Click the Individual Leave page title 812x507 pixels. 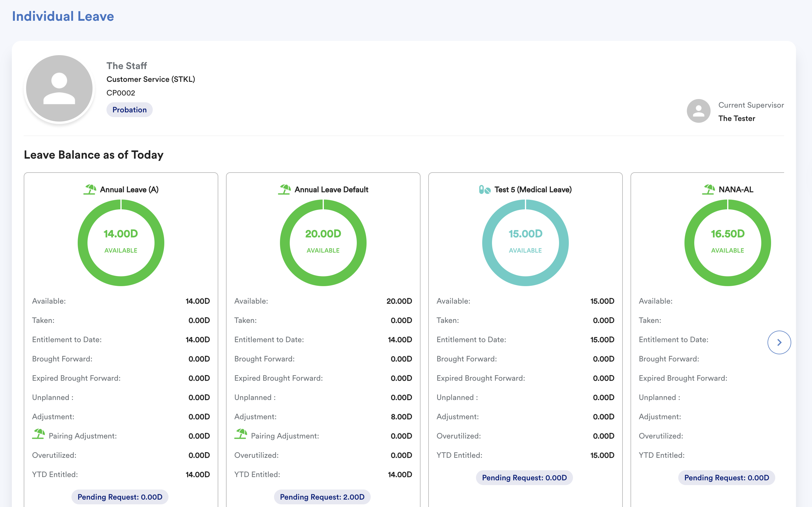63,16
